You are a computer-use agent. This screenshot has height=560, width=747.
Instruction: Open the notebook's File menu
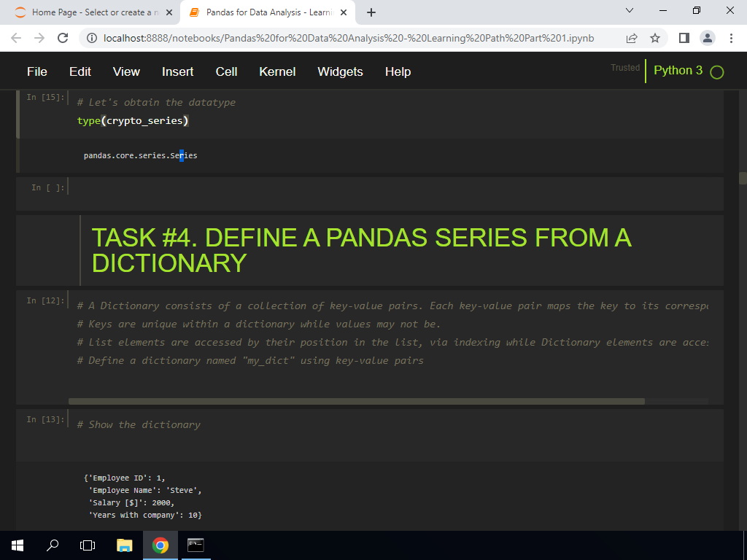click(36, 71)
